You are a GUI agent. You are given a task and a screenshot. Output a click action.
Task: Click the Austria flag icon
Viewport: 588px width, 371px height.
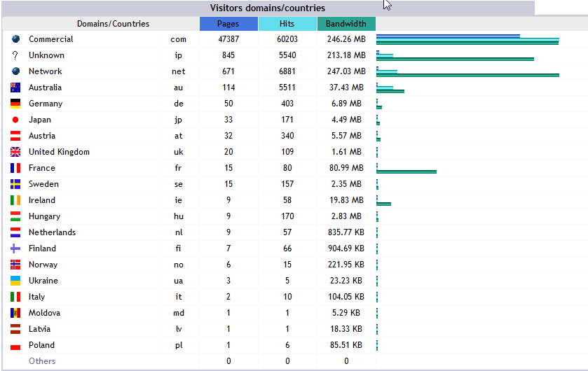coord(15,136)
